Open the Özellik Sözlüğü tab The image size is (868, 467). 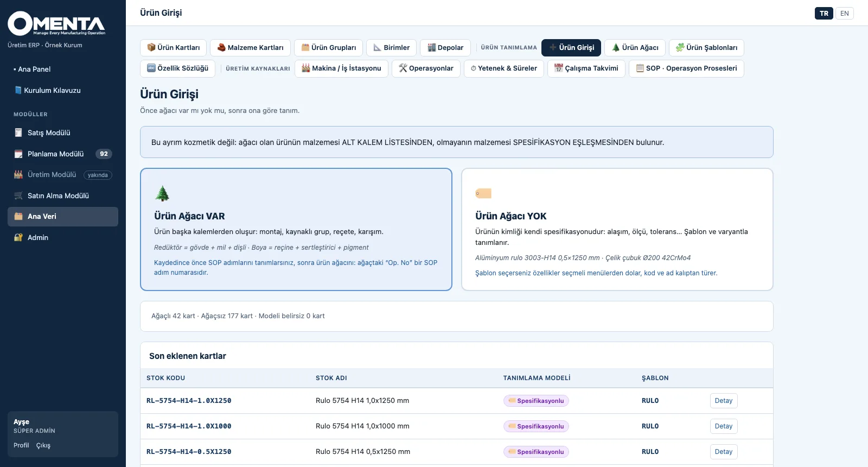tap(177, 68)
